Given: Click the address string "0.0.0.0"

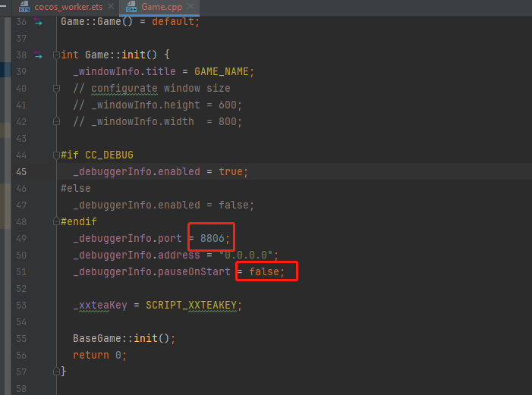Looking at the screenshot, I should click(x=246, y=255).
